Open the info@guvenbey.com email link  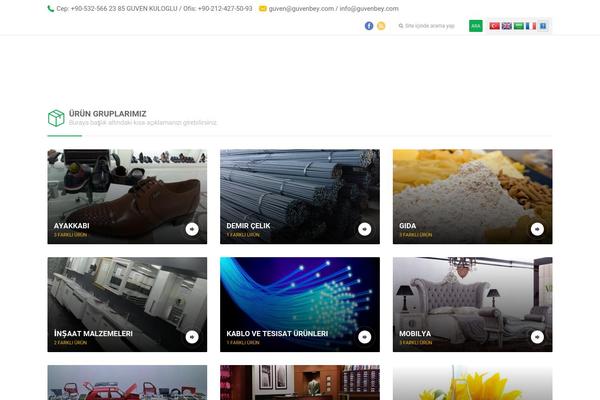pyautogui.click(x=369, y=8)
